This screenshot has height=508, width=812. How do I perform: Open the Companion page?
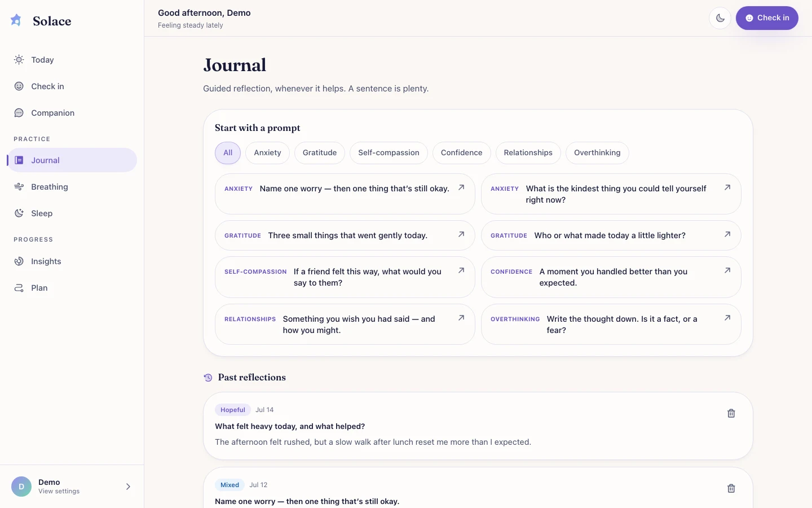coord(72,113)
